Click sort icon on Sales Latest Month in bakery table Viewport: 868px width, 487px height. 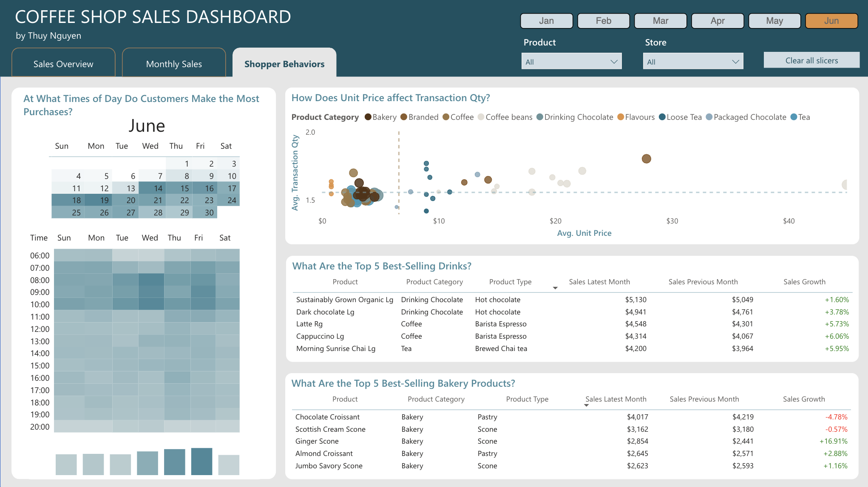pos(587,406)
